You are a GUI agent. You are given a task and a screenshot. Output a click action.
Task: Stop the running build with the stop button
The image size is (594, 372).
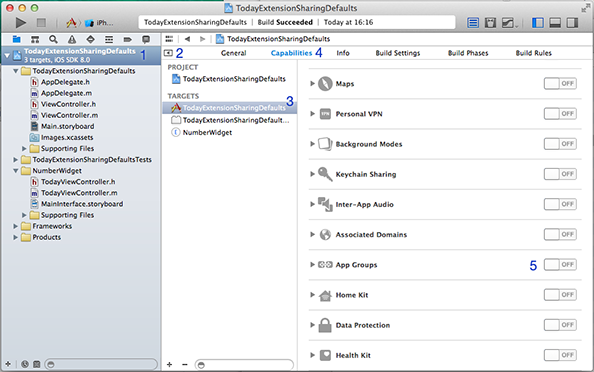click(x=41, y=23)
